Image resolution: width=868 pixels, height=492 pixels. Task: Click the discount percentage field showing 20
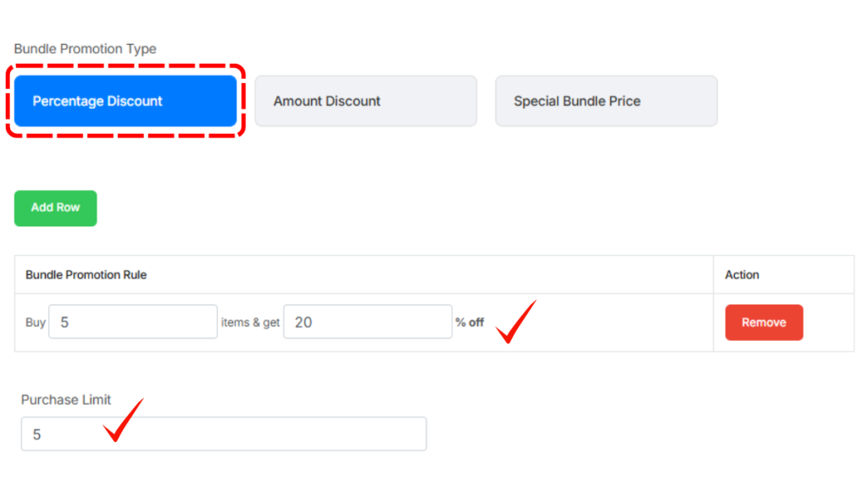pyautogui.click(x=367, y=322)
